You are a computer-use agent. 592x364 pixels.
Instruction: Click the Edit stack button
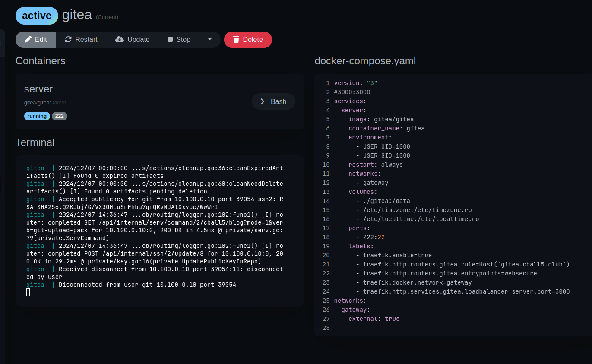[x=36, y=40]
